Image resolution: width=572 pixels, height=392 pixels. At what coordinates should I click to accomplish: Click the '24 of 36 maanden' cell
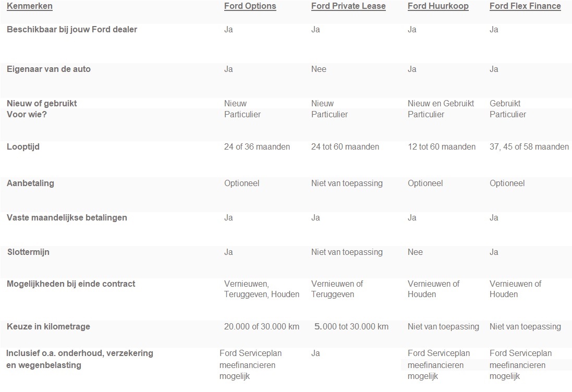click(x=257, y=147)
